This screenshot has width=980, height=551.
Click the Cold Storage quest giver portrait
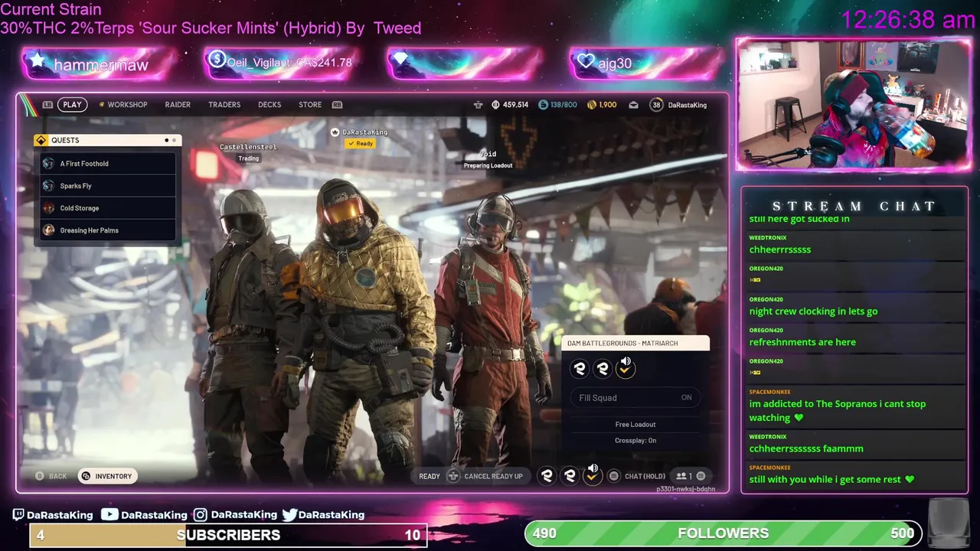(x=49, y=208)
